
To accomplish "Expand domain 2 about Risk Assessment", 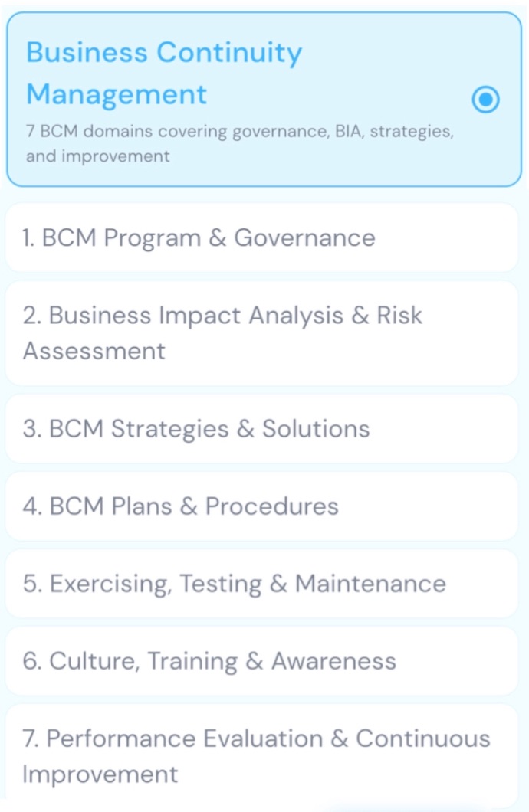I will click(x=262, y=333).
